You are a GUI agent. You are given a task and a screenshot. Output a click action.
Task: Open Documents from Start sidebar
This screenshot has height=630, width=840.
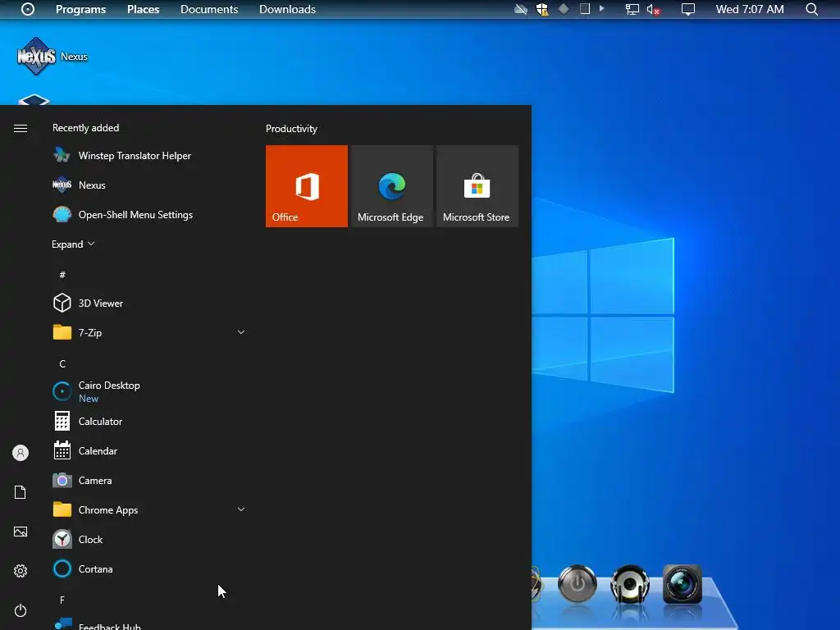(21, 492)
